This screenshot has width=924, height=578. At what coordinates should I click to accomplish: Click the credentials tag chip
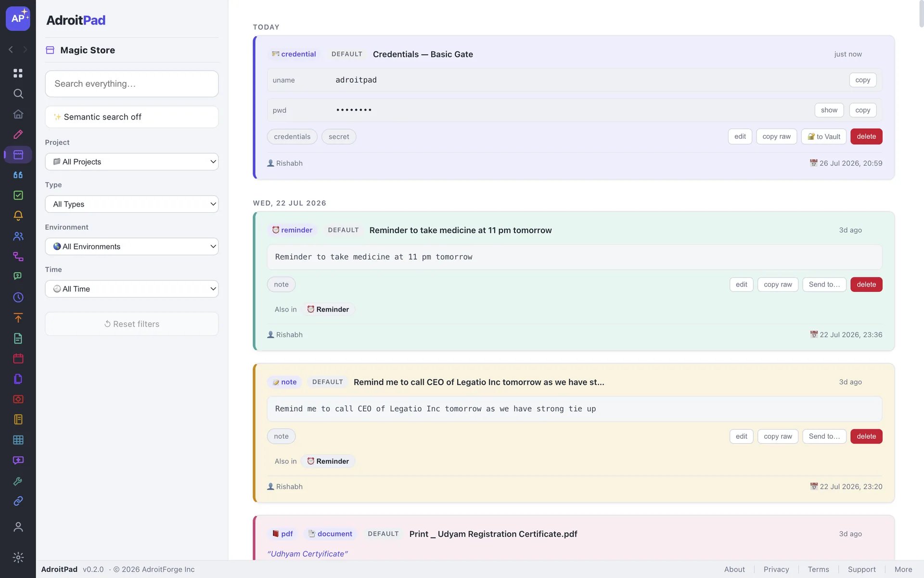[292, 137]
